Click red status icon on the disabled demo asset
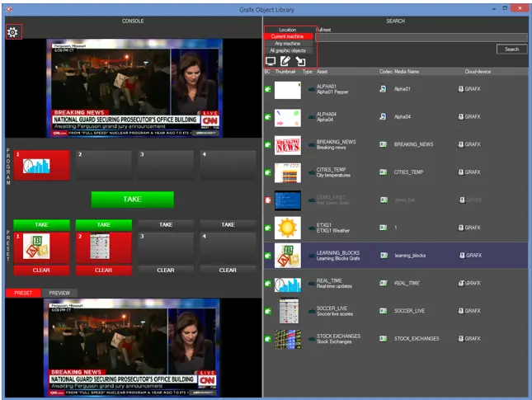Screen dimensions: 532x400 pos(267,200)
